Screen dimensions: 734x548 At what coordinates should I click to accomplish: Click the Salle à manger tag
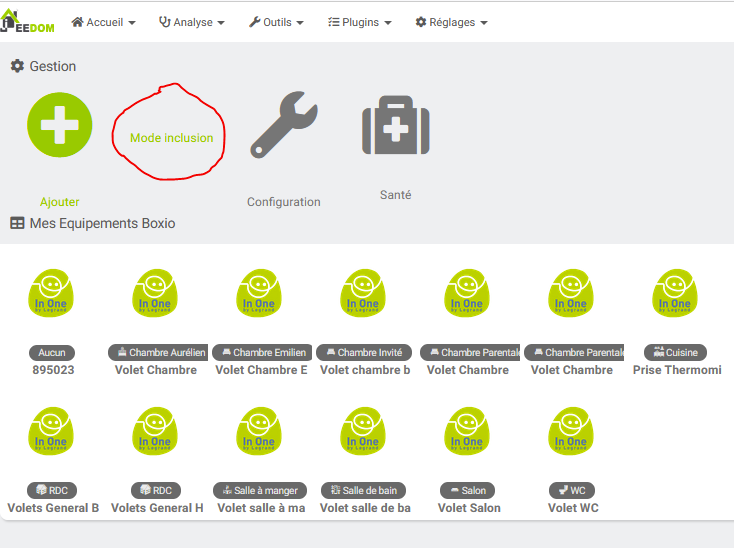pos(260,490)
